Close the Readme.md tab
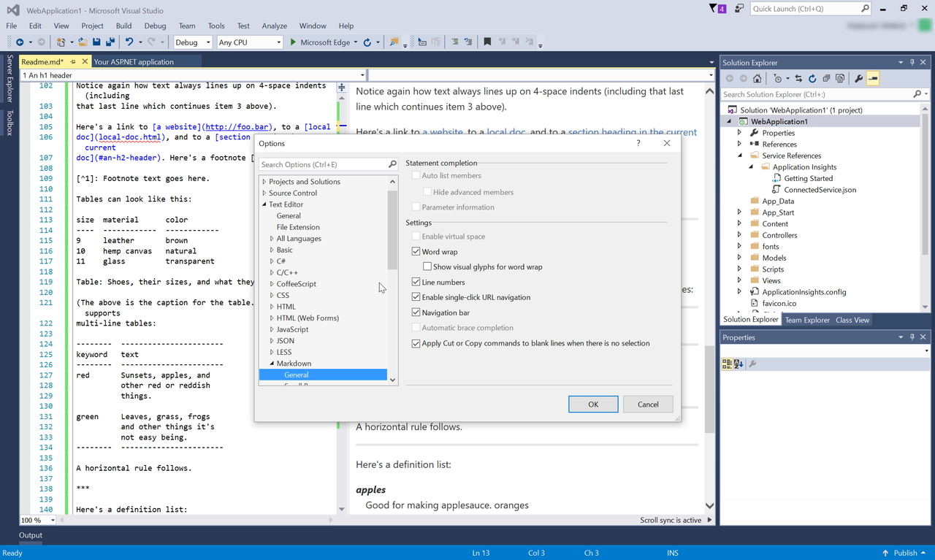The height and width of the screenshot is (560, 935). tap(85, 62)
